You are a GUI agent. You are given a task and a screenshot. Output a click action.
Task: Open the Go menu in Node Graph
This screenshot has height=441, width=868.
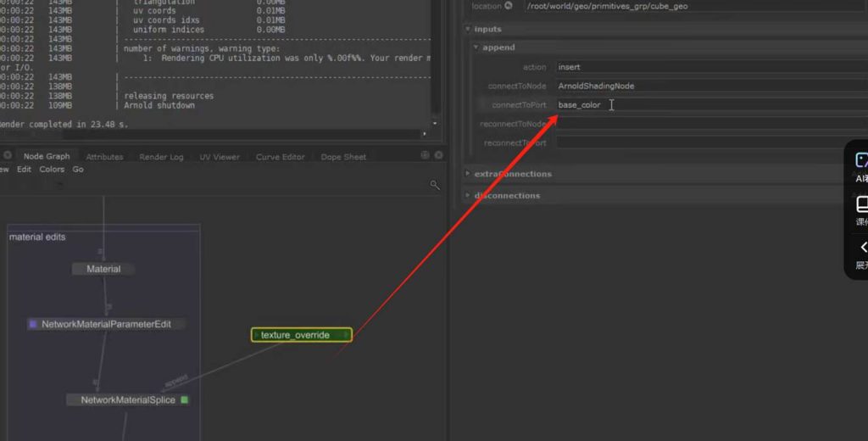point(78,170)
